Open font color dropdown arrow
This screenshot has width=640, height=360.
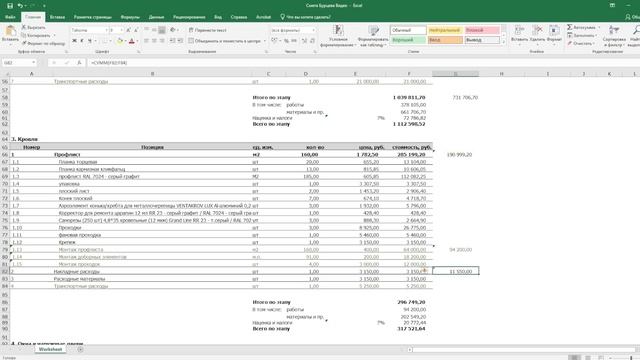pos(137,41)
